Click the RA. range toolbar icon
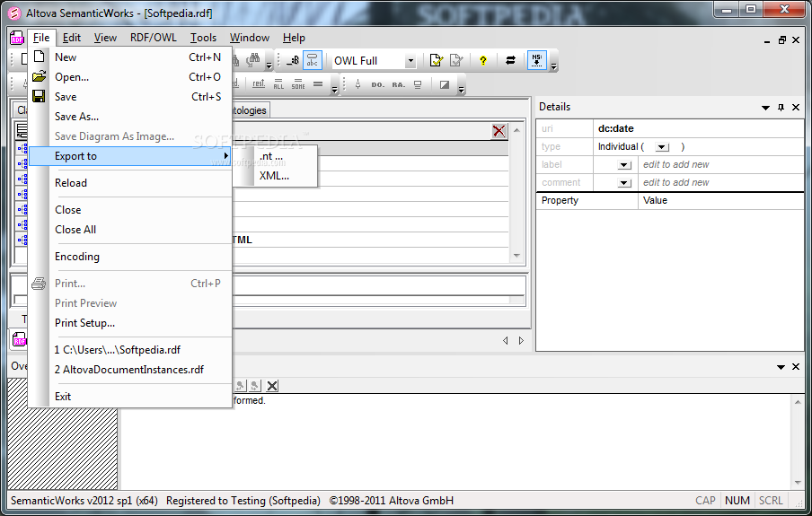This screenshot has width=812, height=516. (x=398, y=85)
